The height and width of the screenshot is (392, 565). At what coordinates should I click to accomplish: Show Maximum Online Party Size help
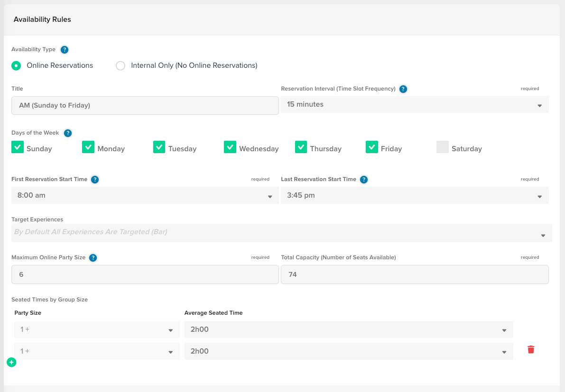(93, 258)
